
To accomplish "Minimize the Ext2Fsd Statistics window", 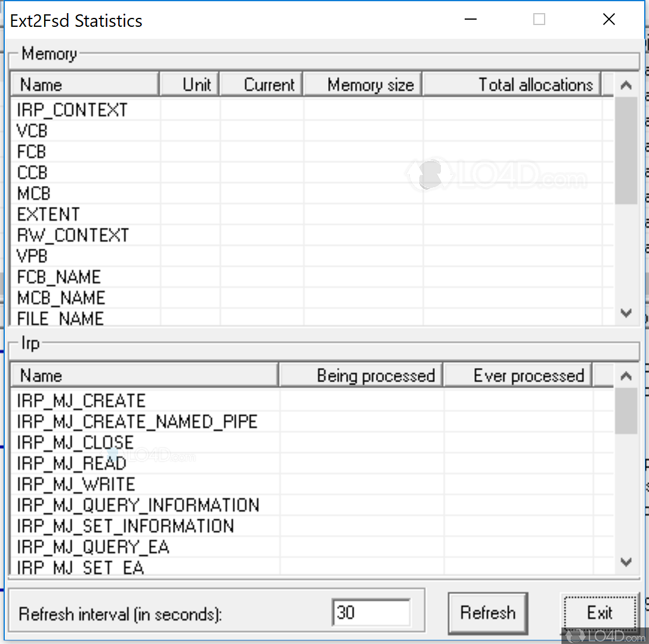I will pos(471,19).
